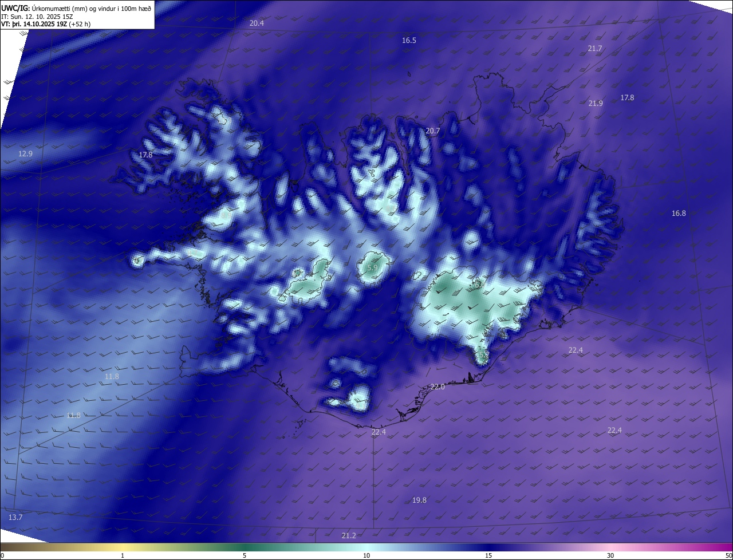Click the 20.7 value over north Iceland
733x560 pixels.
(x=433, y=131)
